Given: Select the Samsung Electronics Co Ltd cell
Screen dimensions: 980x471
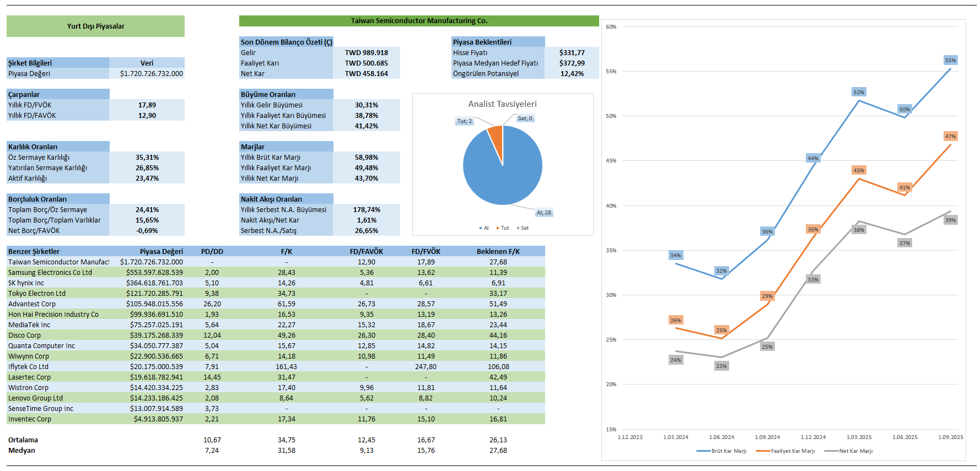Looking at the screenshot, I should coord(50,273).
